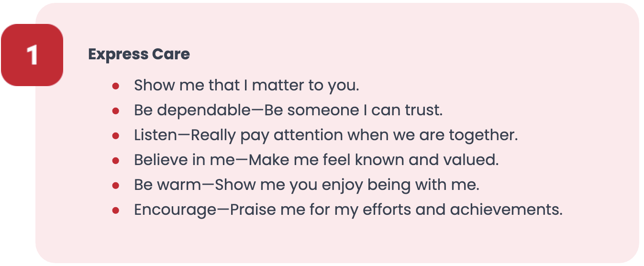Click Show me you enjoy being with me
Screen dimensions: 644x266
click(x=347, y=186)
